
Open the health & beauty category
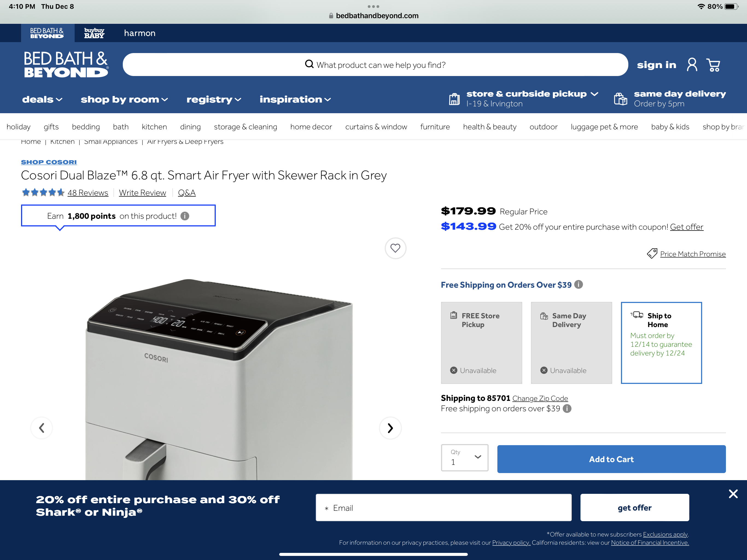(x=490, y=127)
